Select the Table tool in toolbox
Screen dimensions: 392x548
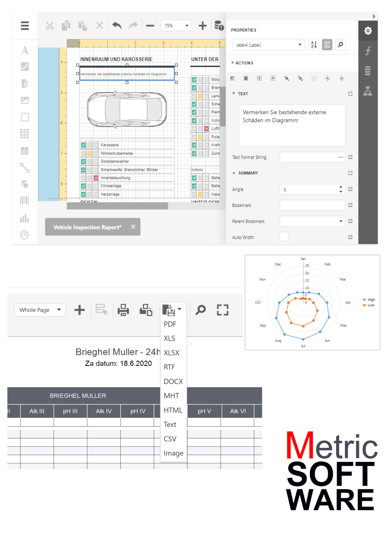[x=25, y=134]
